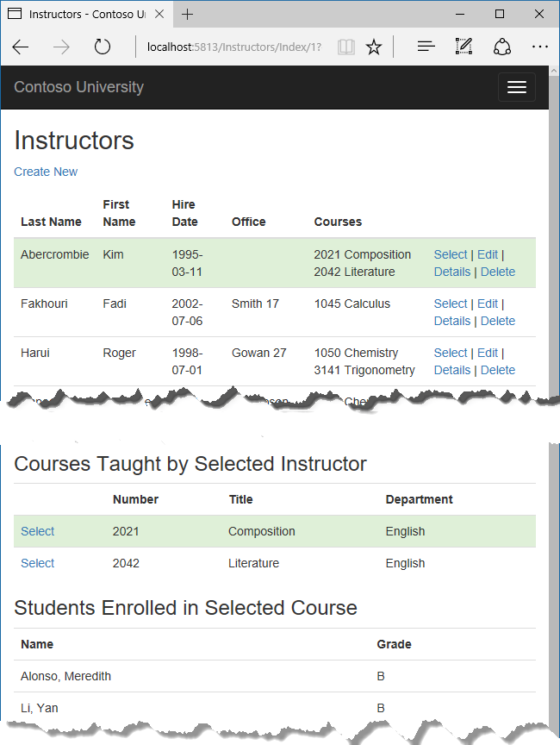Click the Contoso University brand link
Image resolution: width=560 pixels, height=745 pixels.
(x=78, y=87)
